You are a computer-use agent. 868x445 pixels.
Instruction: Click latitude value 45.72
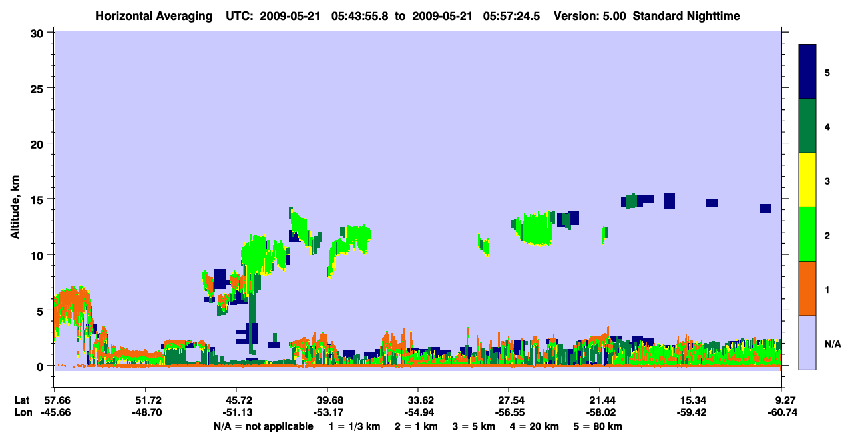236,400
